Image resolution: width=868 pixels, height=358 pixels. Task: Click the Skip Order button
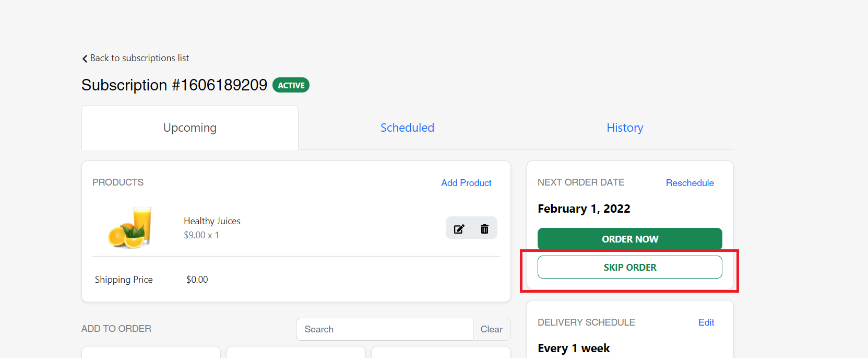(x=630, y=267)
